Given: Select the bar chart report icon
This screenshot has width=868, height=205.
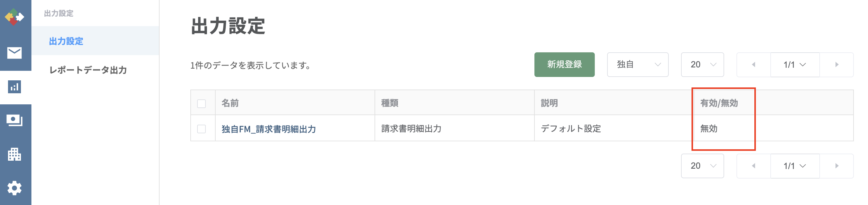Looking at the screenshot, I should click(x=14, y=87).
